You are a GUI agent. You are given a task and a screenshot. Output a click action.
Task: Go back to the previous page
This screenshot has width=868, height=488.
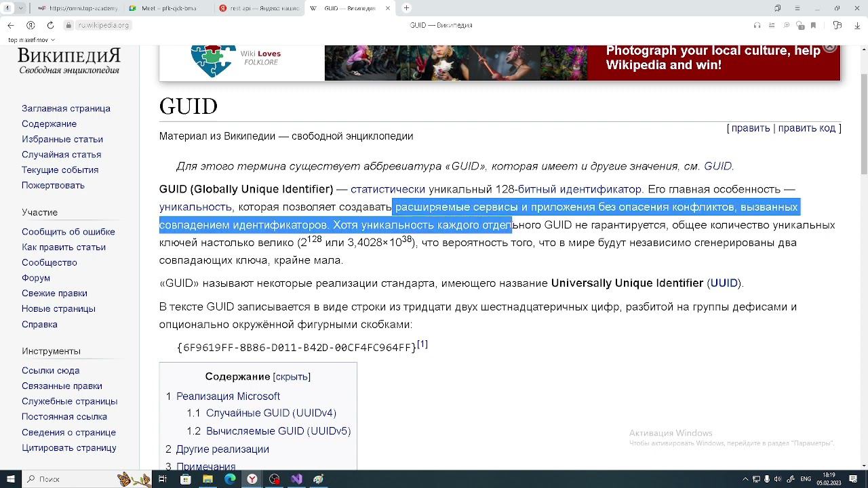(x=11, y=25)
